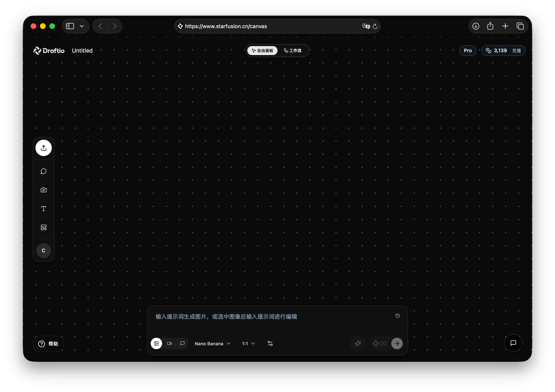
Task: Click the starfusion.cn address bar
Action: (277, 26)
